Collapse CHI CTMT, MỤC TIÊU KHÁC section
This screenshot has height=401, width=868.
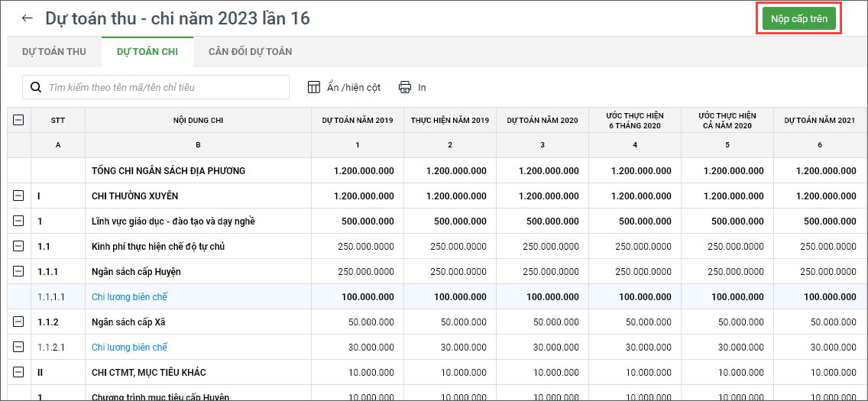18,373
